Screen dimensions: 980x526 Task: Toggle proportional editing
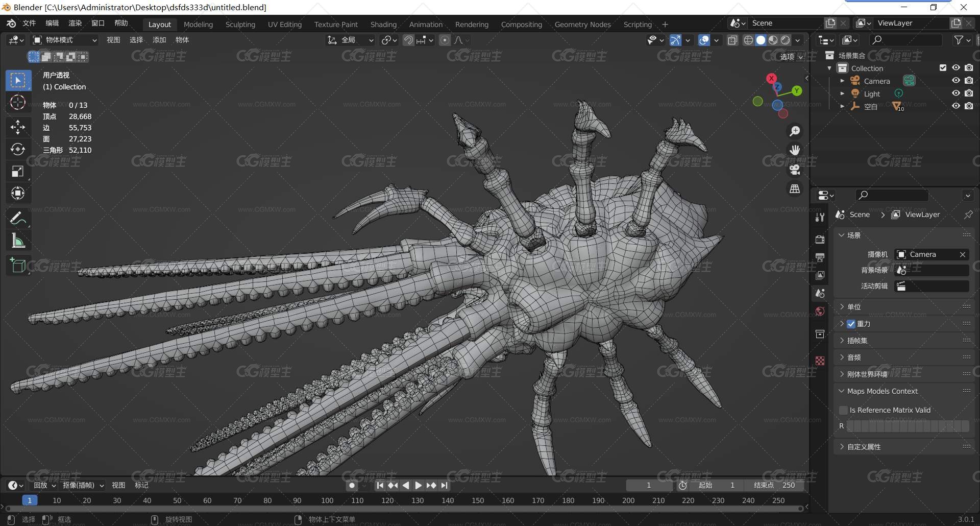[445, 40]
